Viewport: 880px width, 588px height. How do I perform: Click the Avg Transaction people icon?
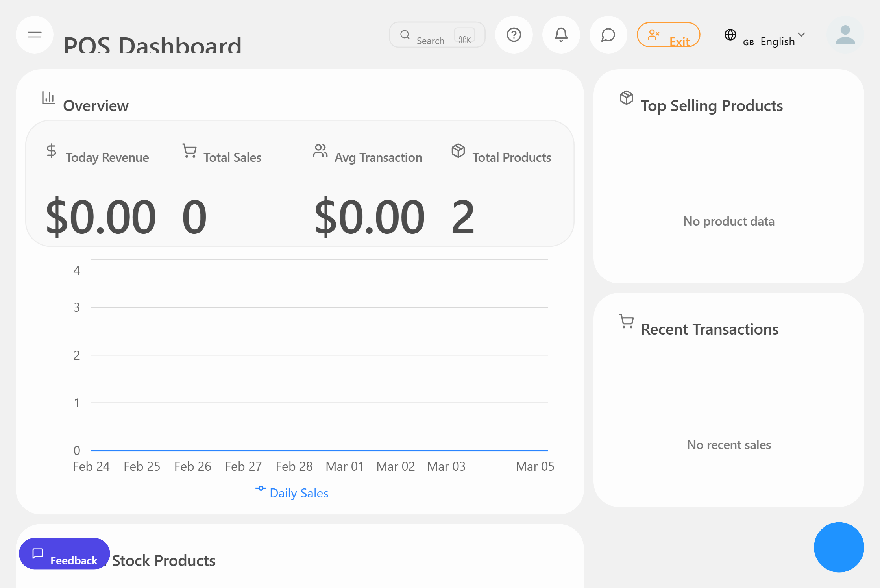coord(320,151)
